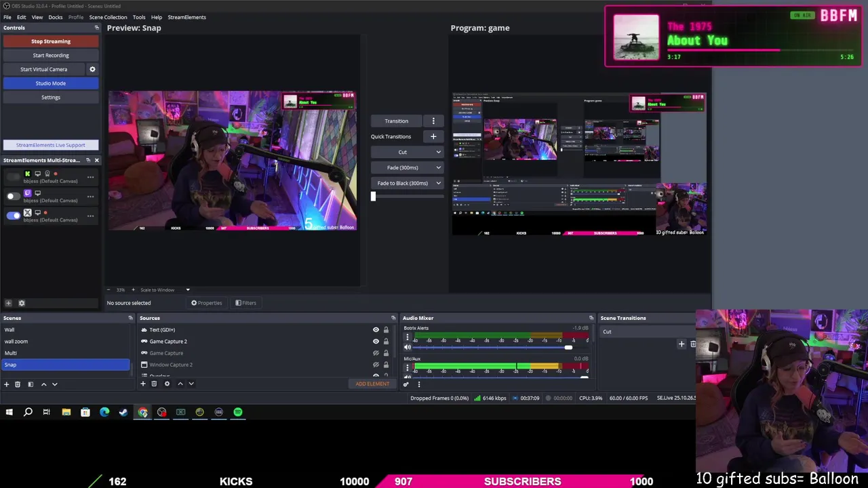
Task: Toggle Studio Mode button
Action: pyautogui.click(x=51, y=83)
